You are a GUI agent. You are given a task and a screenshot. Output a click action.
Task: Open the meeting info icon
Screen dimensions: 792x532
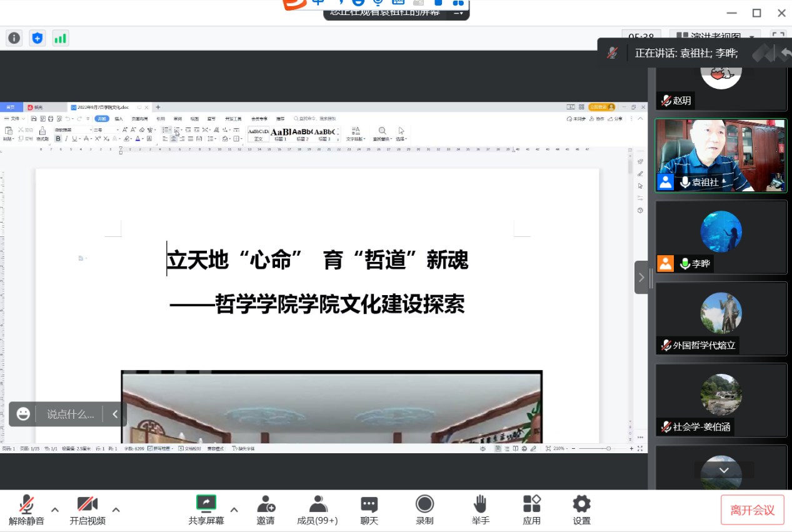[14, 38]
